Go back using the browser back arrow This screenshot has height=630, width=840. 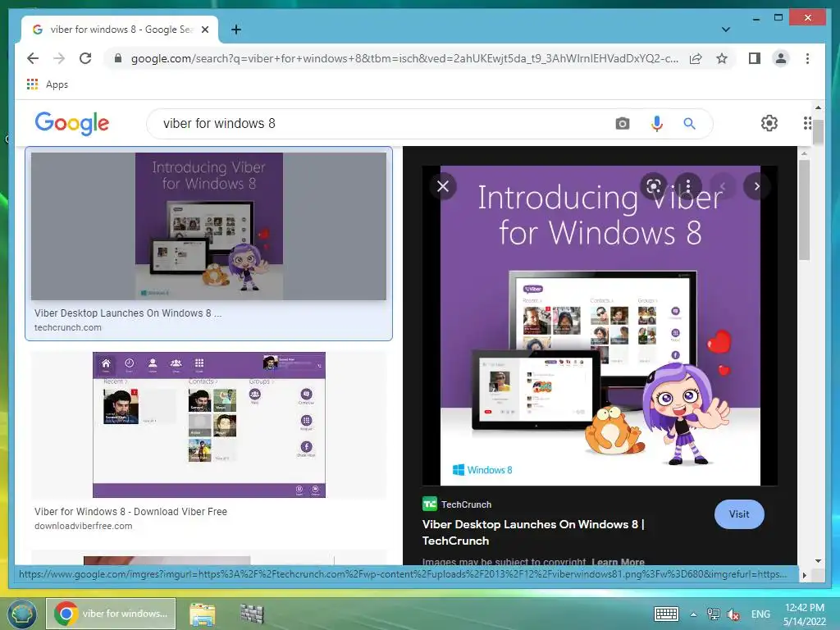[33, 58]
